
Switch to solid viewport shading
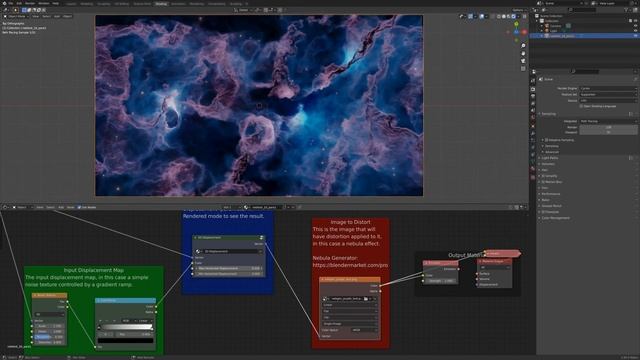(x=504, y=16)
